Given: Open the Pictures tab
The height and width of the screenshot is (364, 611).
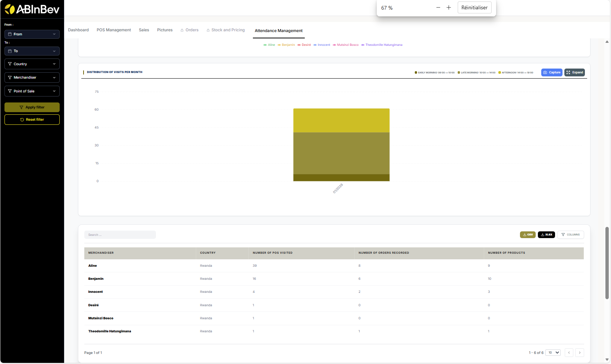Looking at the screenshot, I should [x=164, y=30].
